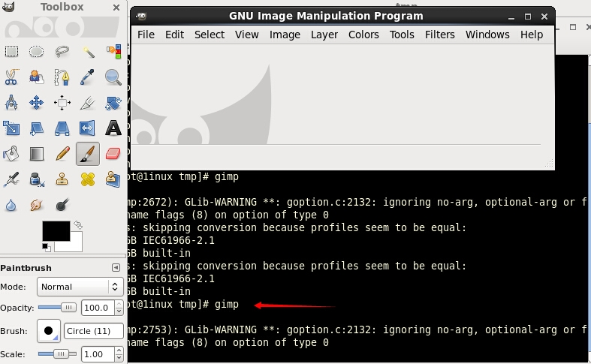Open the Select menu
Screen dimensions: 591x364
pyautogui.click(x=210, y=35)
